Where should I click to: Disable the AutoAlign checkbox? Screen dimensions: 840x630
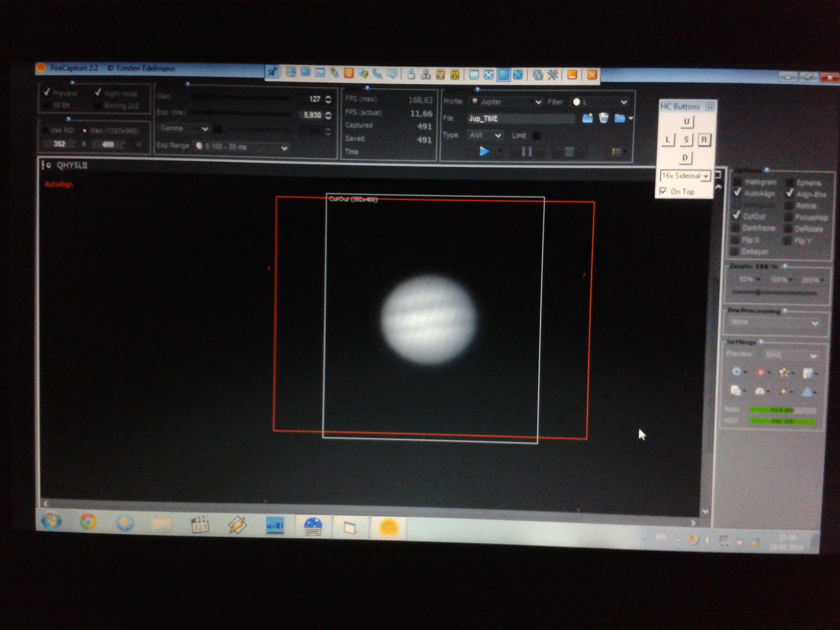(738, 193)
